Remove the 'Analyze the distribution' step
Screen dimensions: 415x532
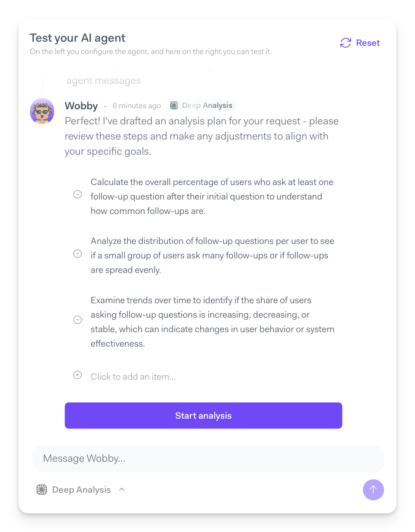click(78, 254)
